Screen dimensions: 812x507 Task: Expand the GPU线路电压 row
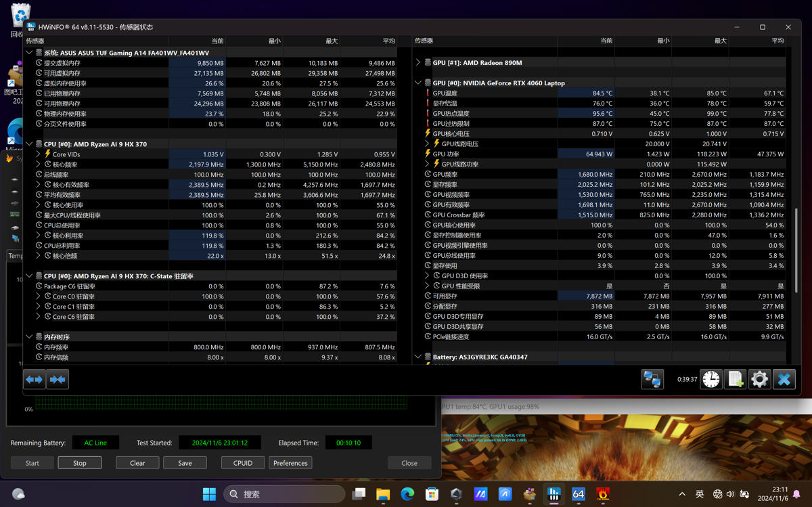pos(427,144)
